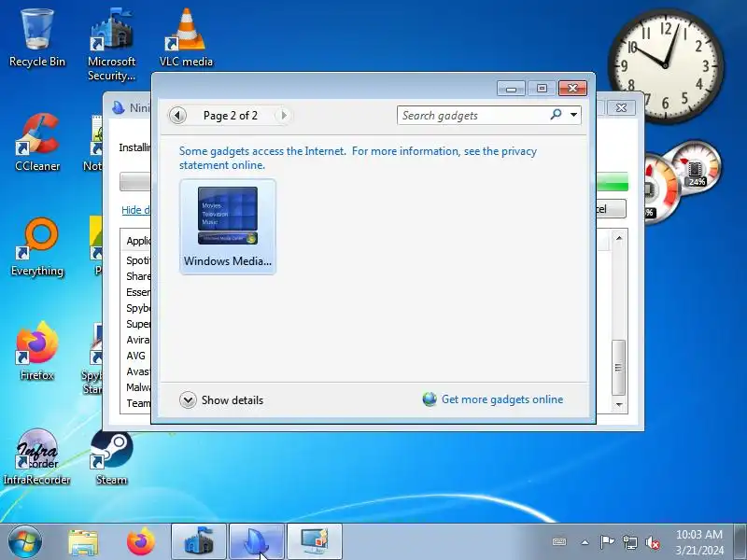This screenshot has height=560, width=747.
Task: Select the AVG row in Ninite list
Action: tap(135, 356)
